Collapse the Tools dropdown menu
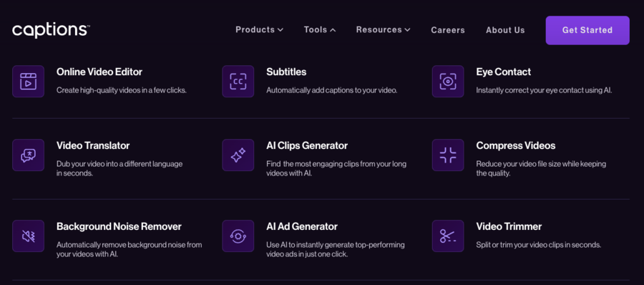 click(x=320, y=29)
